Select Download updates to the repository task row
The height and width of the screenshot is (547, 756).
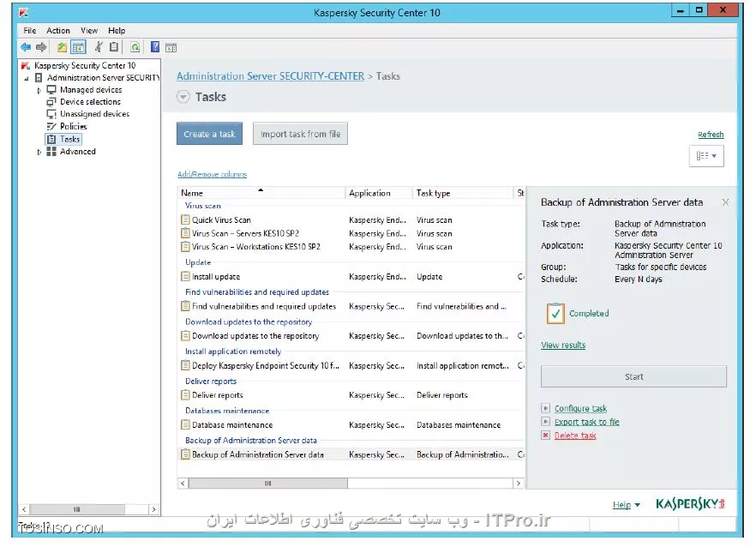(351, 336)
